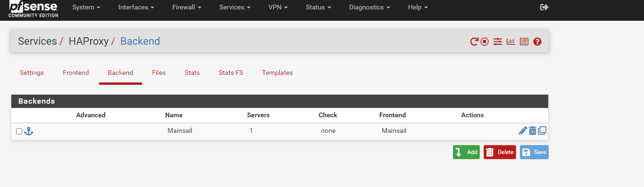Screen dimensions: 644x187
Task: Open the Diagnostics dropdown menu
Action: click(x=369, y=8)
